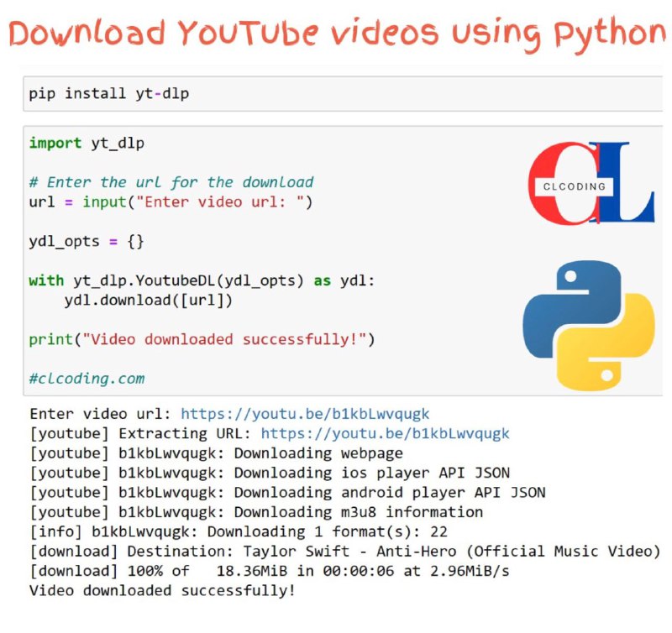Click the '100% of 18.36MiB' download progress line
The height and width of the screenshot is (633, 672).
coord(270,572)
